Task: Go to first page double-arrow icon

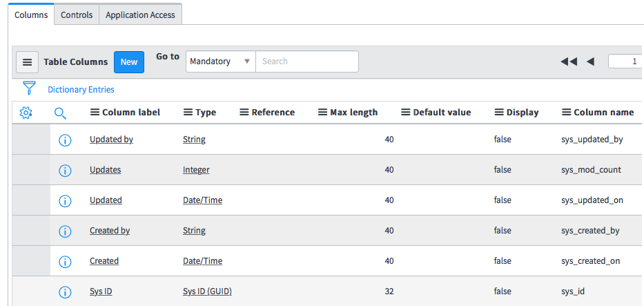Action: [x=569, y=61]
